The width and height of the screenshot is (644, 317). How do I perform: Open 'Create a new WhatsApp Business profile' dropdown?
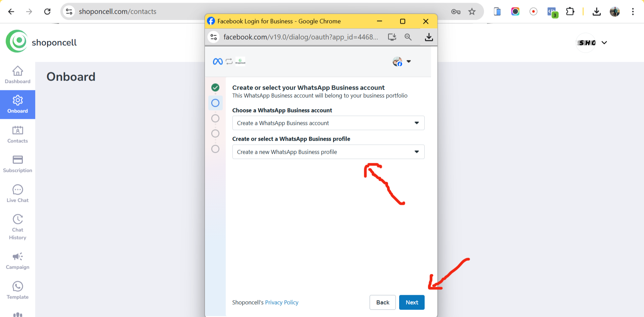(x=328, y=152)
